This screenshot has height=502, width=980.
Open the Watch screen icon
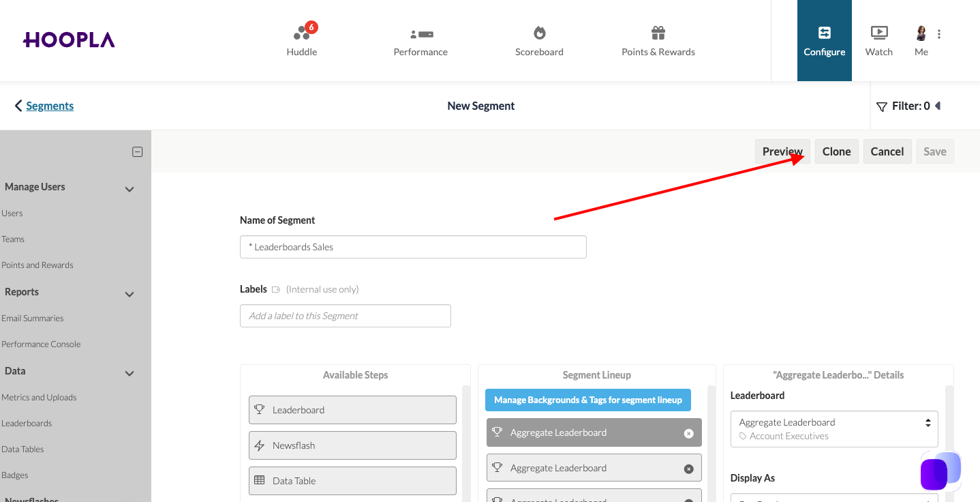[879, 33]
